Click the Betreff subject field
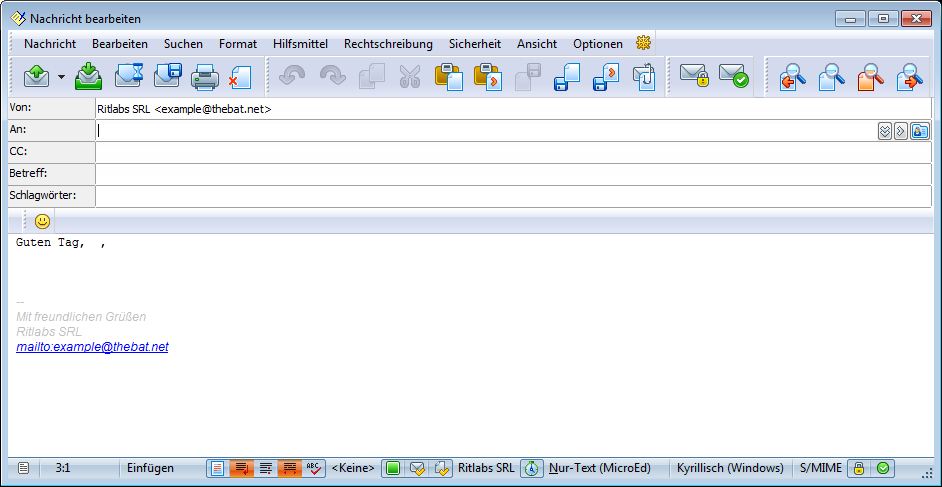942x487 pixels. [x=513, y=174]
